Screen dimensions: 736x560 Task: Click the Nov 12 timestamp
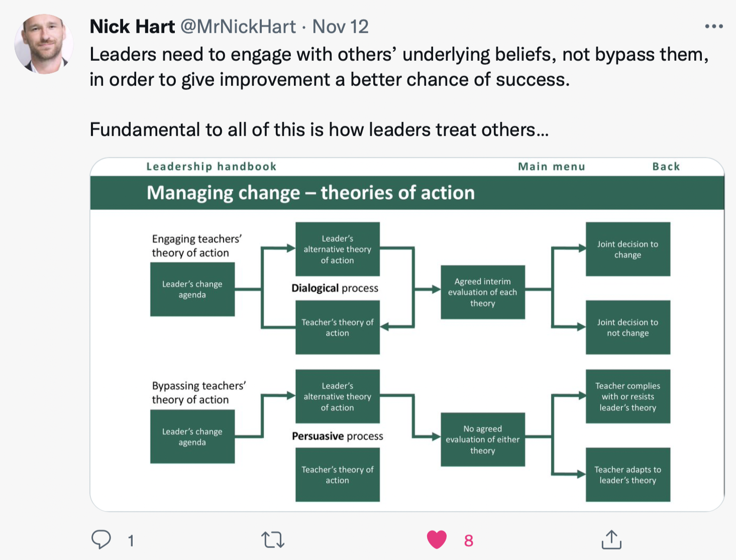(x=341, y=27)
